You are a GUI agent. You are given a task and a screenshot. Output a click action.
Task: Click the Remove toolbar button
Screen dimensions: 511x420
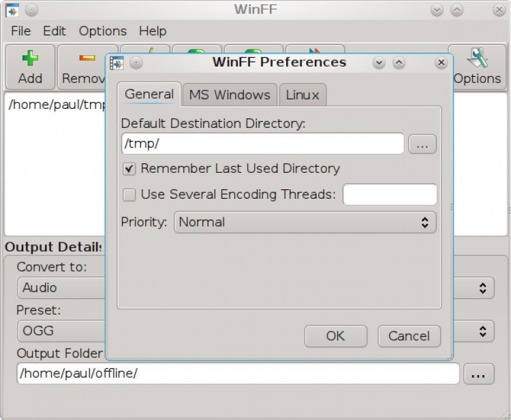coord(82,67)
